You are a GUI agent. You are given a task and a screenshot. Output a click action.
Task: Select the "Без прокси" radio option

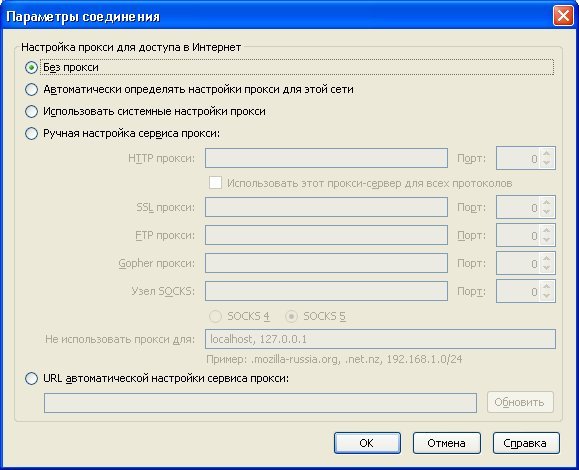31,68
